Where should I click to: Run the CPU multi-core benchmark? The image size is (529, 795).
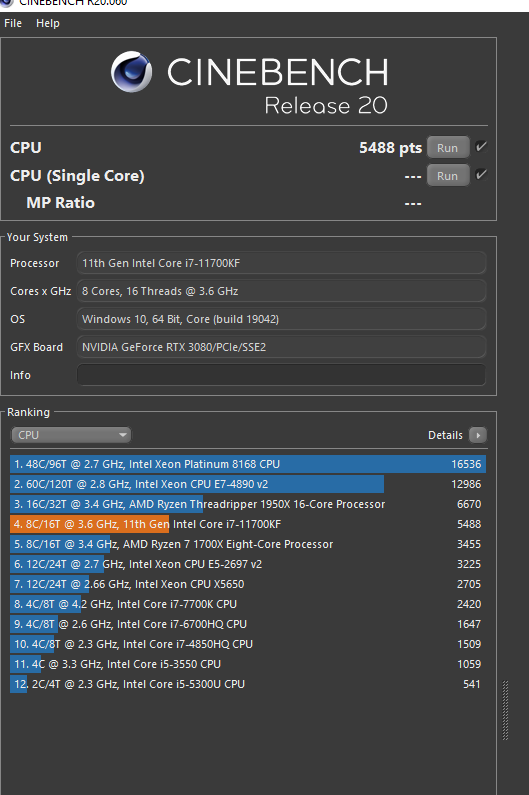(x=447, y=148)
